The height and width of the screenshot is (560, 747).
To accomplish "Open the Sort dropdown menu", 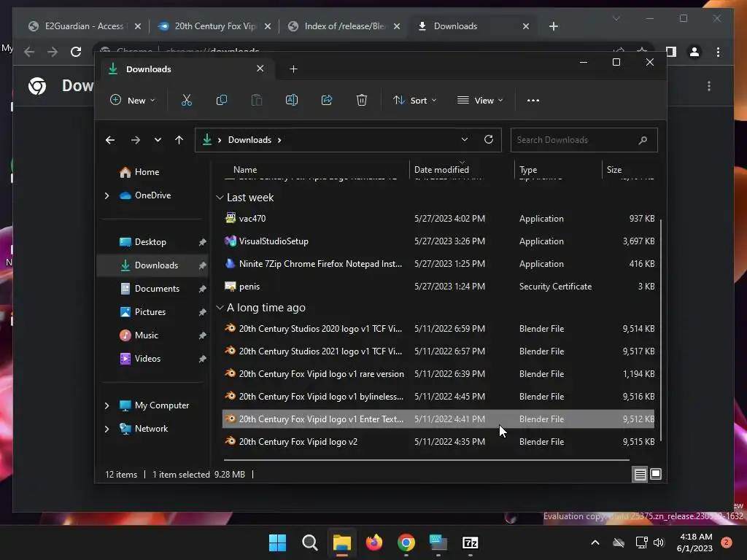I will 414,101.
